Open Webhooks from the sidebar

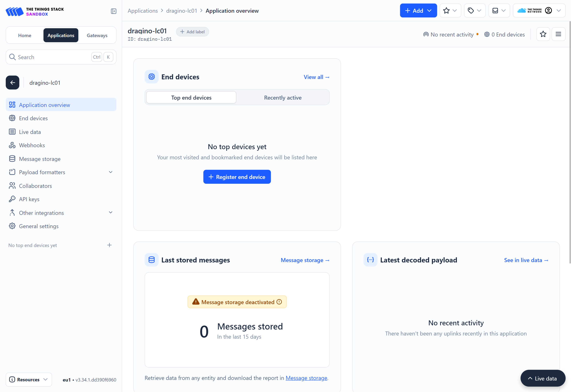coord(32,145)
